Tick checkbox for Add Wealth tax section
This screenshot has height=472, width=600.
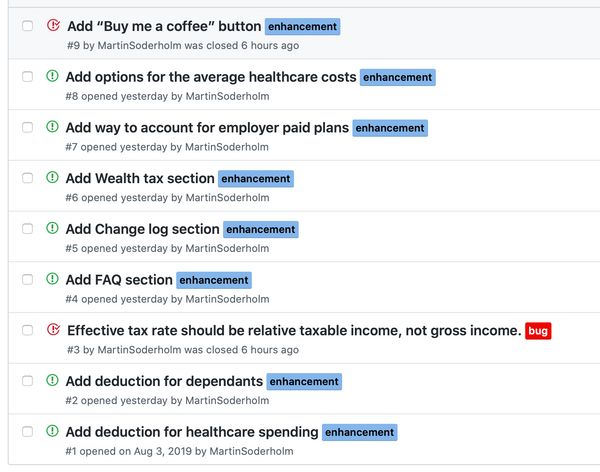click(x=28, y=178)
